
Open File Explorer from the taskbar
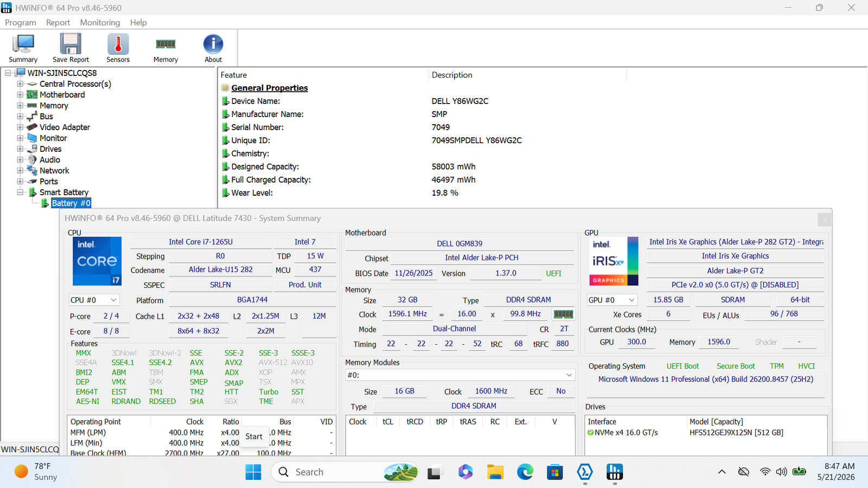495,472
